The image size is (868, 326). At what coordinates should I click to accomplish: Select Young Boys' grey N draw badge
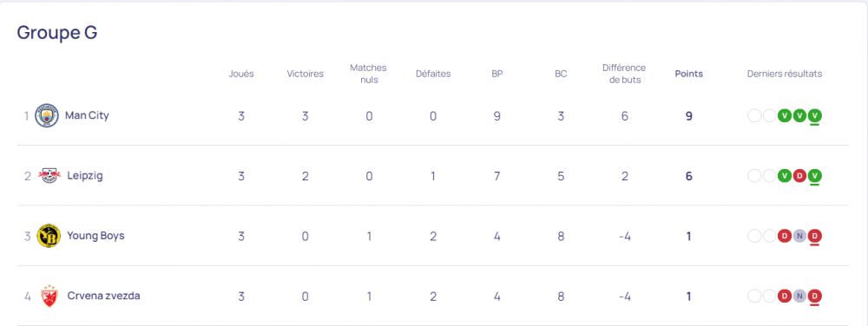tap(799, 236)
